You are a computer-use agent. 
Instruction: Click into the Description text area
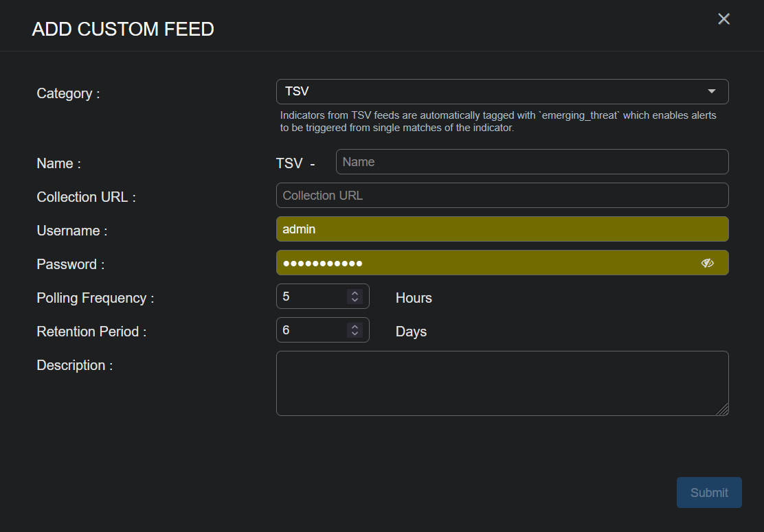tap(502, 383)
